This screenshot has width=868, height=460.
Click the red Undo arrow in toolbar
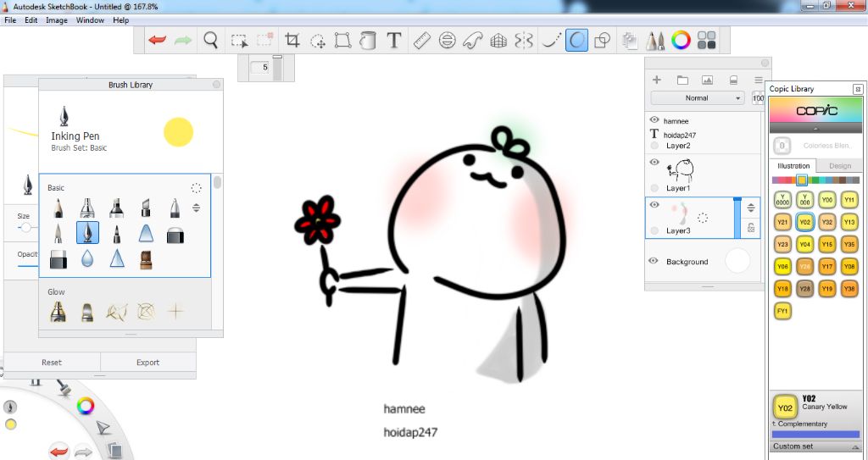(x=157, y=41)
